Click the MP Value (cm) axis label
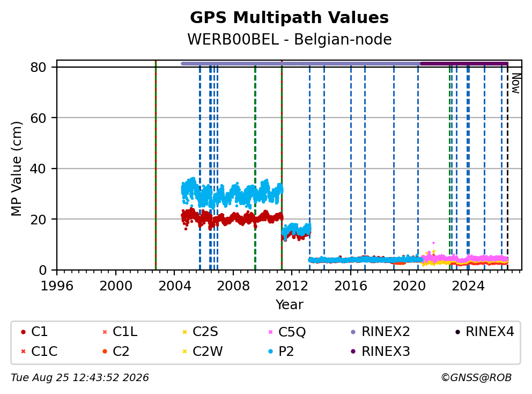The width and height of the screenshot is (532, 394). tap(16, 169)
